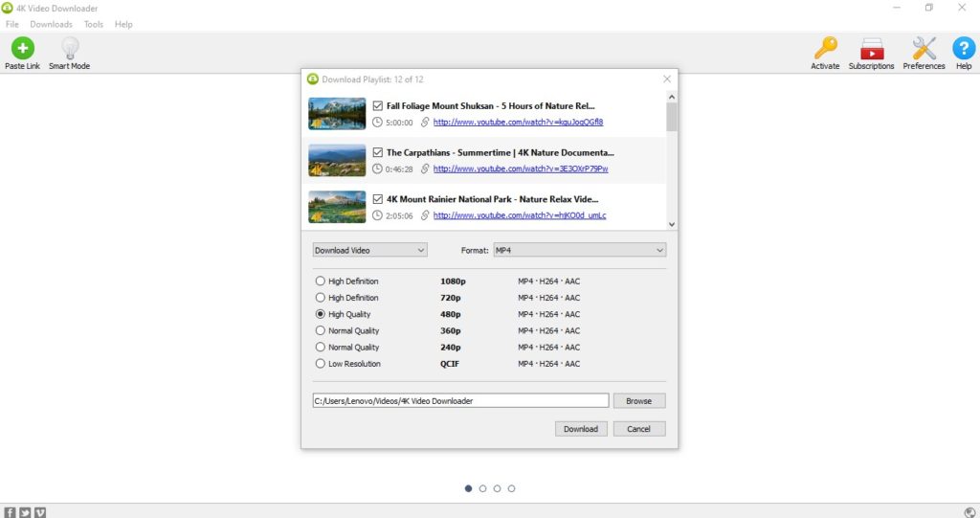Click the Cancel button
Image resolution: width=980 pixels, height=518 pixels.
(638, 429)
